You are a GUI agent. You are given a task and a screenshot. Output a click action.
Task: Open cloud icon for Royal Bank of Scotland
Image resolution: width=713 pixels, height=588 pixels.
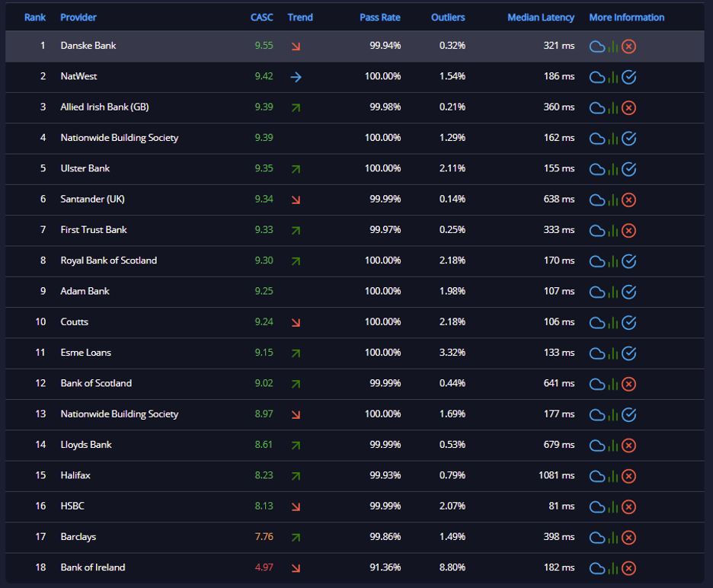coord(596,261)
